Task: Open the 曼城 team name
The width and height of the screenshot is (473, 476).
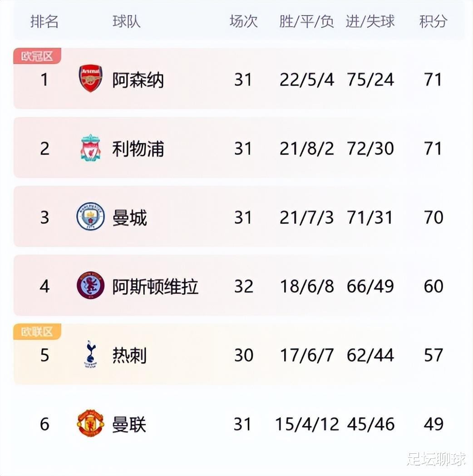Action: [129, 218]
